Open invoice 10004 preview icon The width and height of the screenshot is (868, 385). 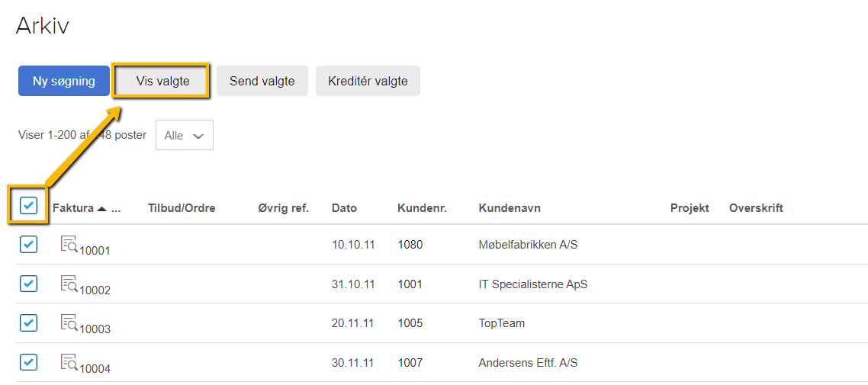click(69, 362)
